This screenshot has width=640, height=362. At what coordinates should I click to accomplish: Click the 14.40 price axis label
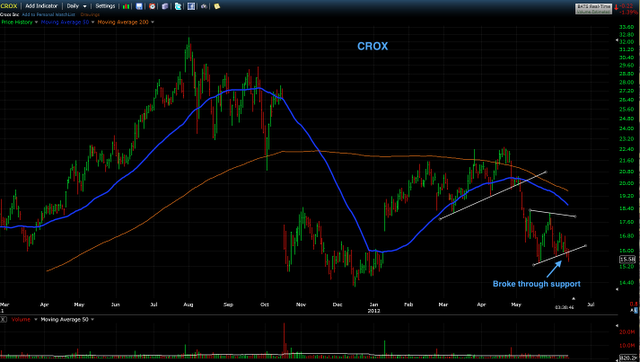click(626, 282)
